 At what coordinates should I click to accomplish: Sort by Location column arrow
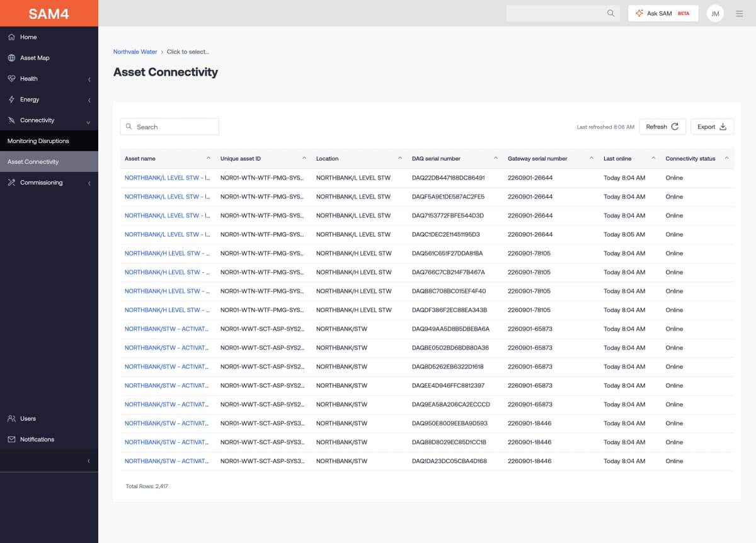(400, 158)
